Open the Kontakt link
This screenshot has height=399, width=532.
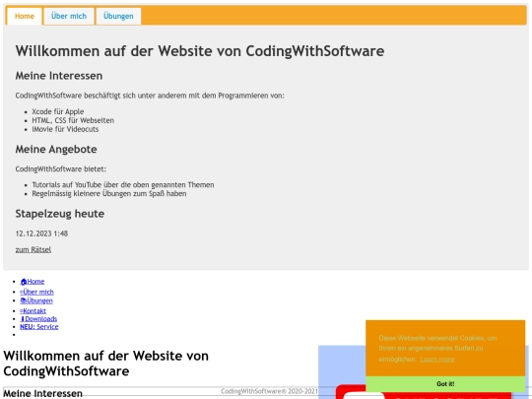[33, 310]
